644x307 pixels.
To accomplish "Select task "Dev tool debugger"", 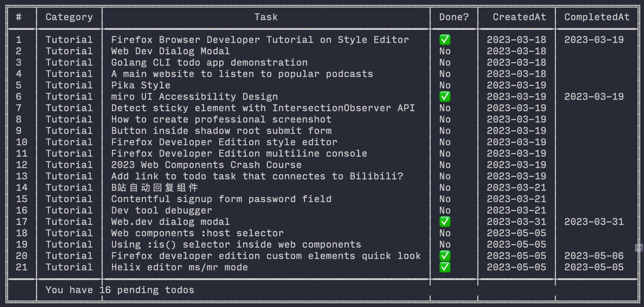I will tap(162, 210).
